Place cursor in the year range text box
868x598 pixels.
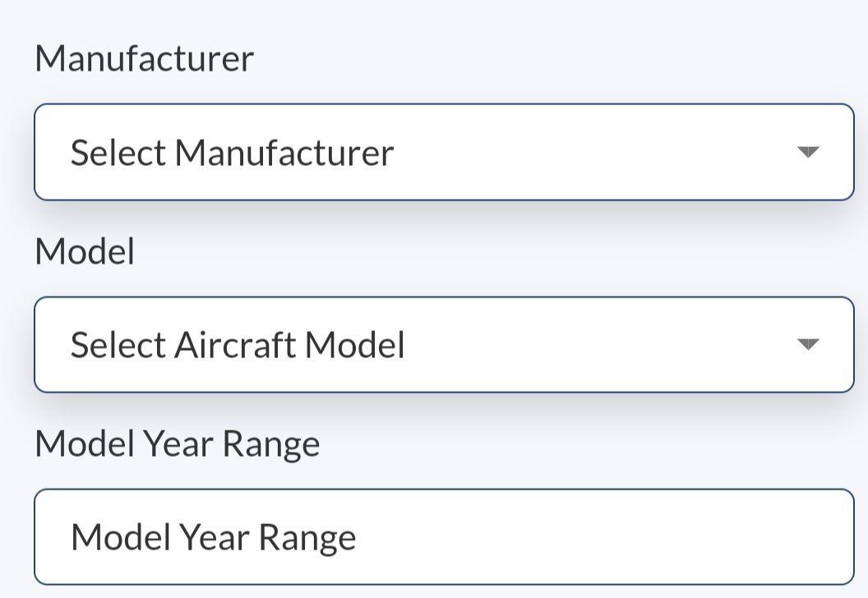coord(444,537)
